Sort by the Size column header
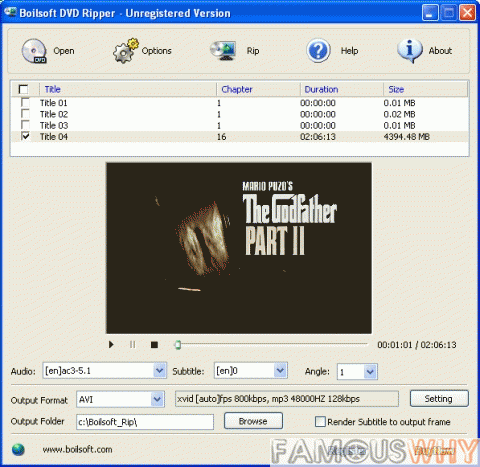The height and width of the screenshot is (467, 480). 396,89
